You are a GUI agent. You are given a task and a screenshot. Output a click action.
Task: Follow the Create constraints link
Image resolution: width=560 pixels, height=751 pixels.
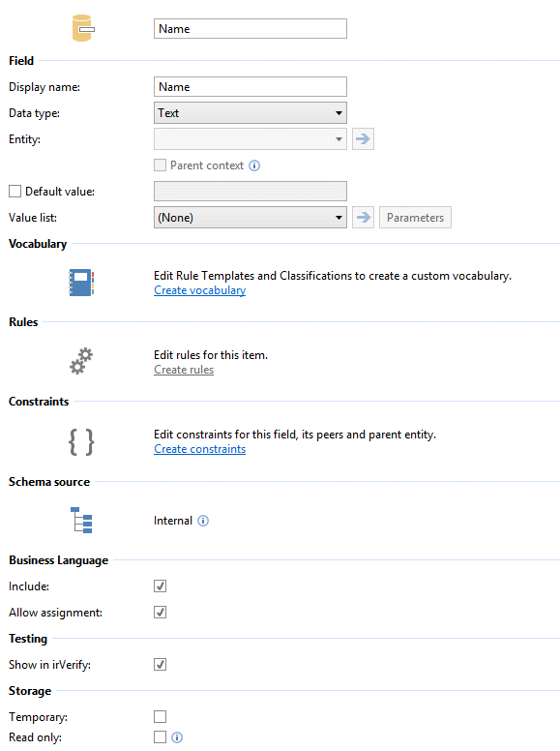tap(199, 449)
